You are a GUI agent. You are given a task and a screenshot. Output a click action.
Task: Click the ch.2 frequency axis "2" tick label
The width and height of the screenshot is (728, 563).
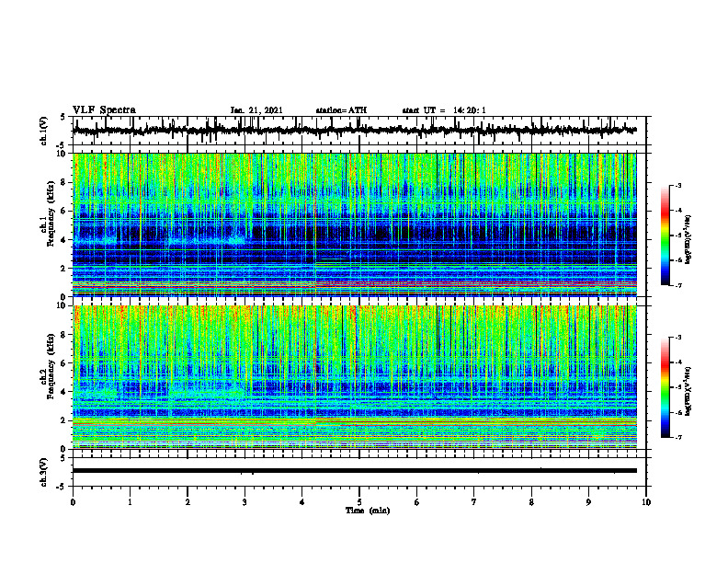[63, 420]
